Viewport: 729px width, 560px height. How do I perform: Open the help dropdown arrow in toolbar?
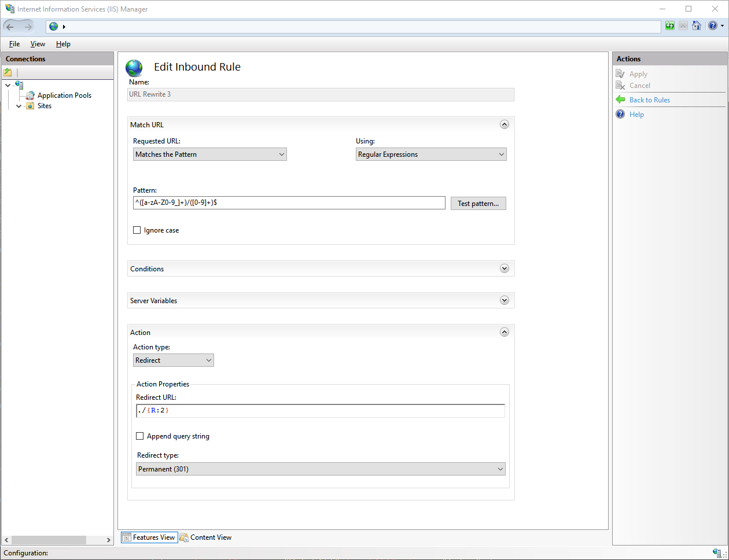(x=722, y=26)
